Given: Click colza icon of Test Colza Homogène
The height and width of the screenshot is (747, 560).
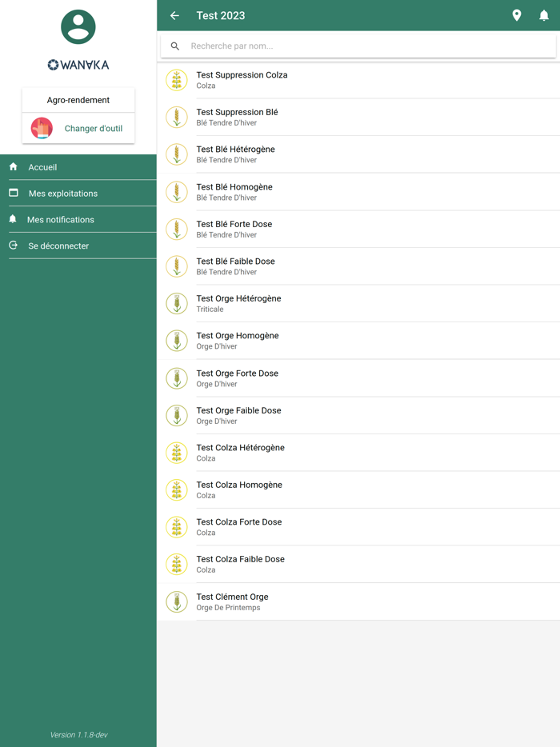Looking at the screenshot, I should point(177,489).
